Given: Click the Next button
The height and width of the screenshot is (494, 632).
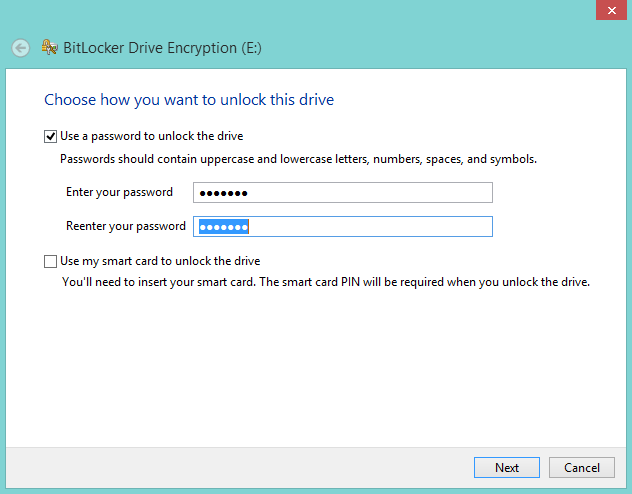Looking at the screenshot, I should point(507,467).
